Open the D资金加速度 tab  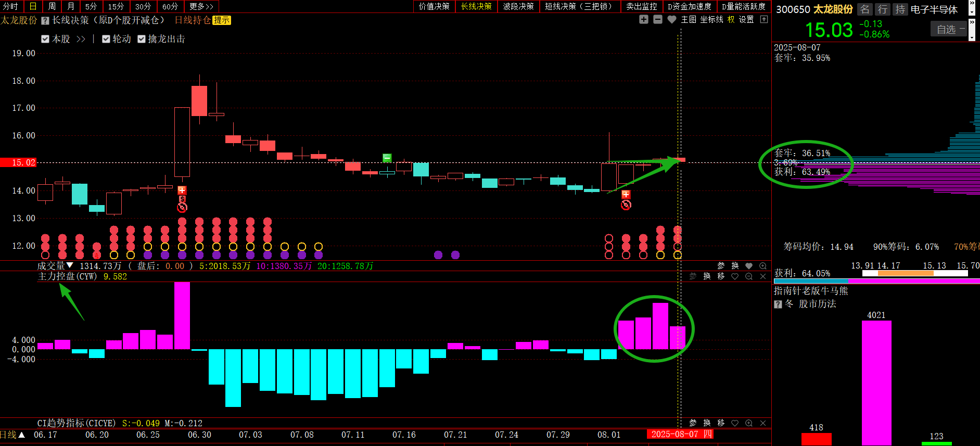(x=690, y=6)
